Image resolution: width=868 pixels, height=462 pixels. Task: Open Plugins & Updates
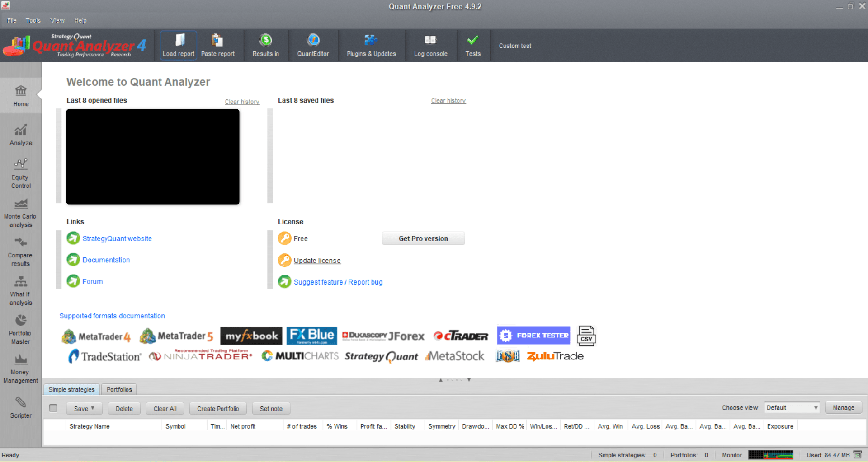pos(371,46)
